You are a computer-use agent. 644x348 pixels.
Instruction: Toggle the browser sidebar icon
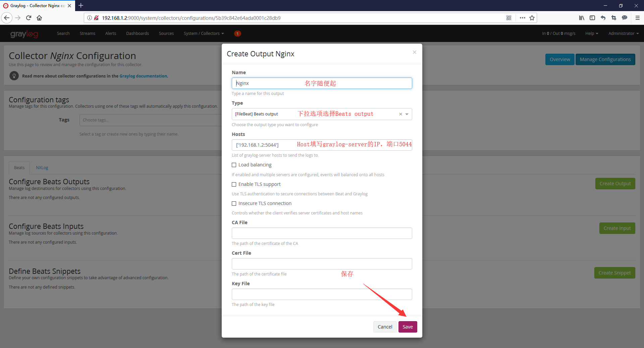pos(592,18)
